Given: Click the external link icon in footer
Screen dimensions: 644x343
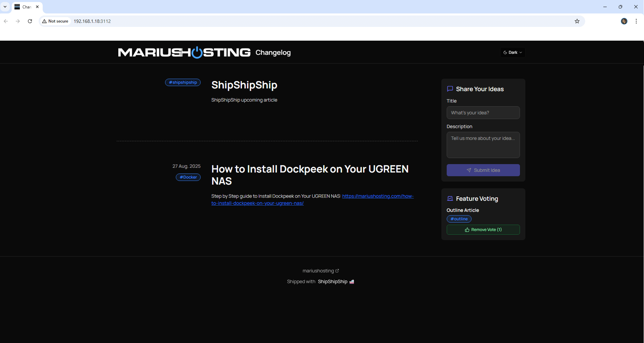Looking at the screenshot, I should pos(337,271).
